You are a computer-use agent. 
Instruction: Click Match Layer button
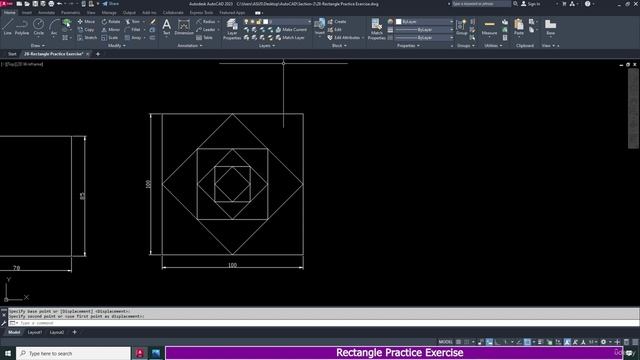point(290,38)
